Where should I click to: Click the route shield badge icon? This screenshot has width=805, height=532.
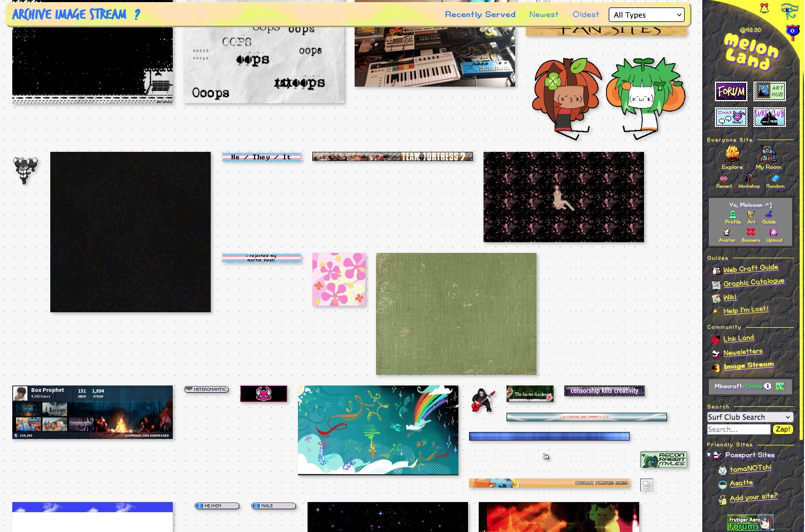792,33
